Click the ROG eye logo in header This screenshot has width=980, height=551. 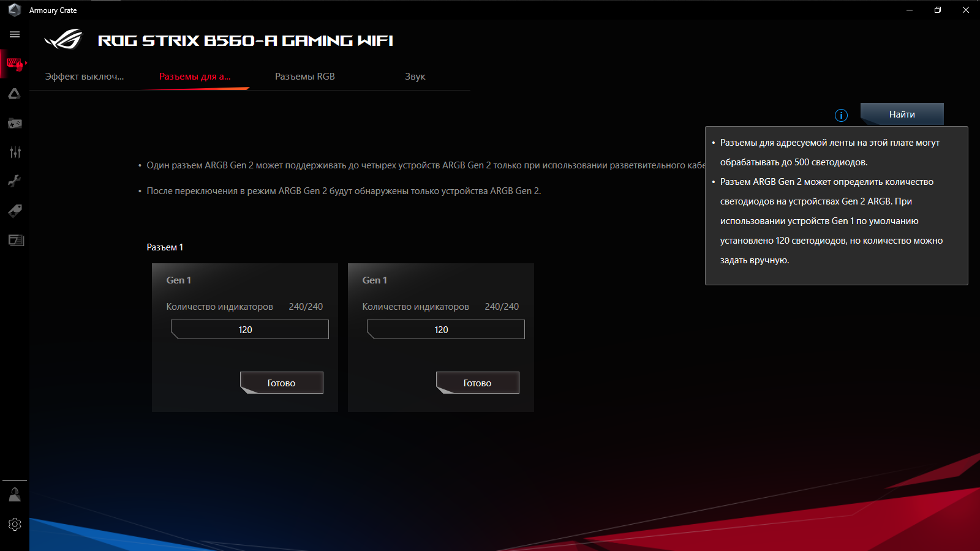[x=63, y=40]
